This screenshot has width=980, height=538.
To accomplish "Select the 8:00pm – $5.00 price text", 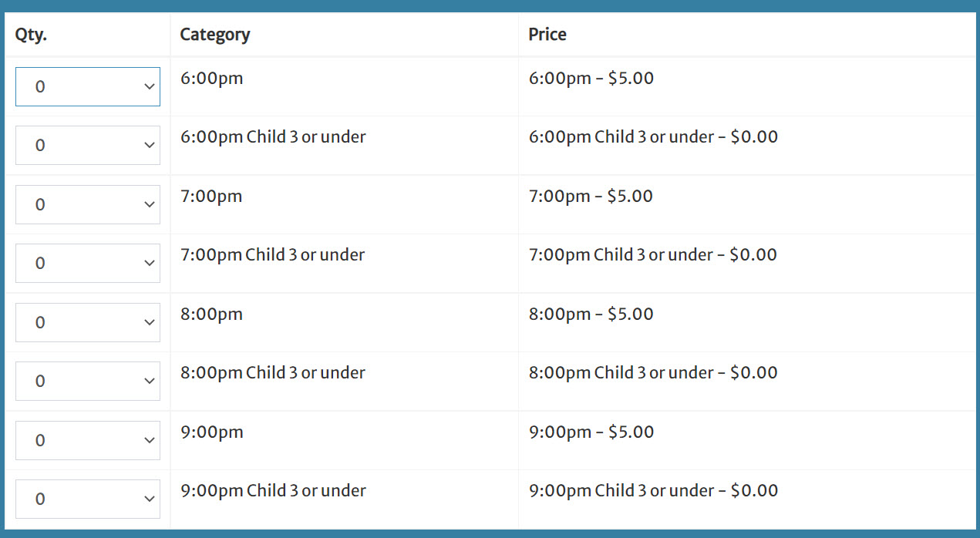I will click(591, 314).
